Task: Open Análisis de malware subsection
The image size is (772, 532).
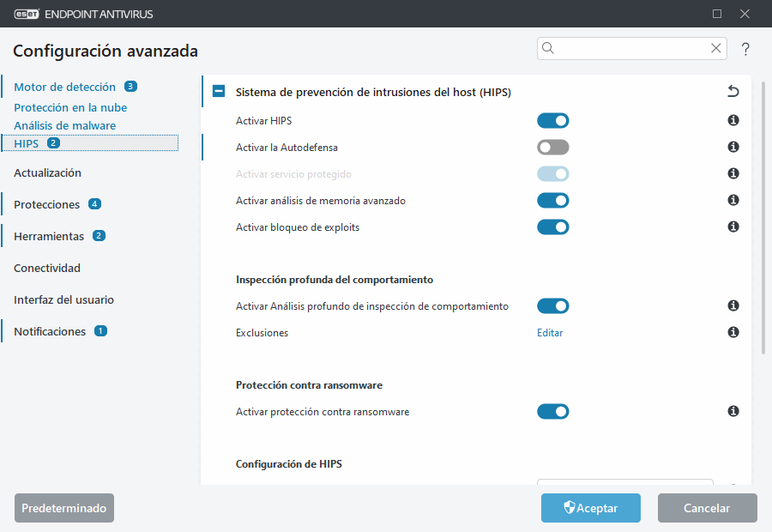Action: click(65, 125)
